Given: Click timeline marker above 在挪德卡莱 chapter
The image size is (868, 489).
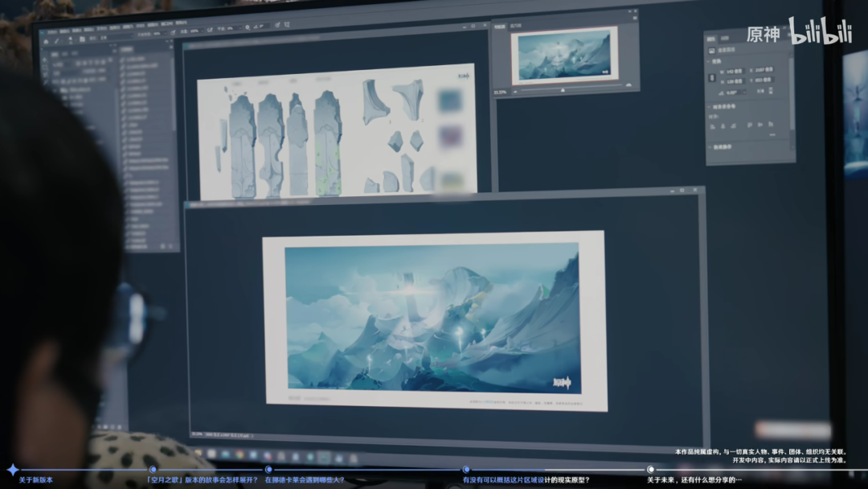Looking at the screenshot, I should 268,470.
